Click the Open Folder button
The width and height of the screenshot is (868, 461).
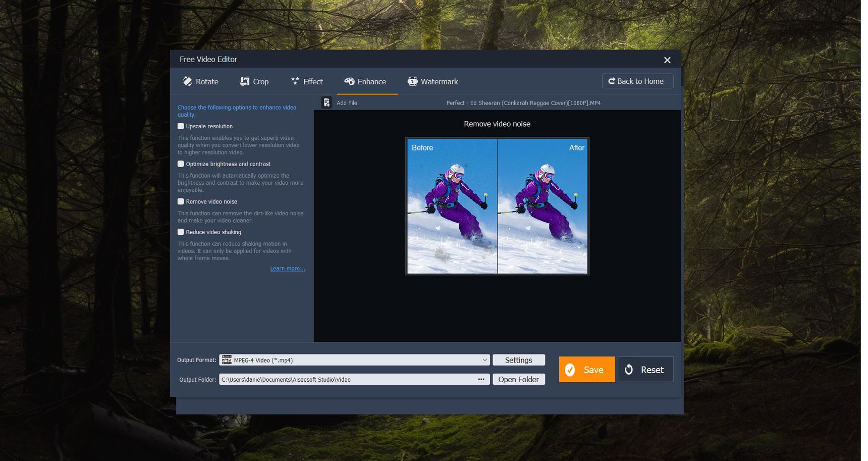(519, 379)
